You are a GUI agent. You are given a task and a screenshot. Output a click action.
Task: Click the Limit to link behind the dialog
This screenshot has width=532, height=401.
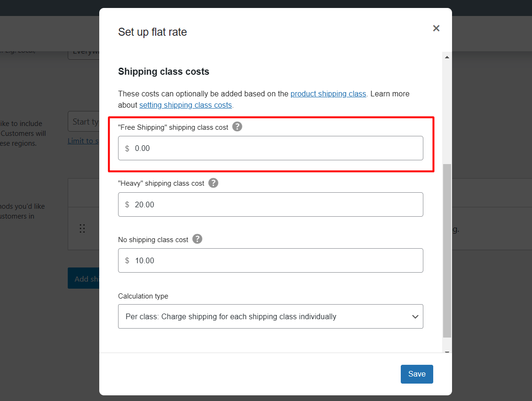tap(83, 141)
